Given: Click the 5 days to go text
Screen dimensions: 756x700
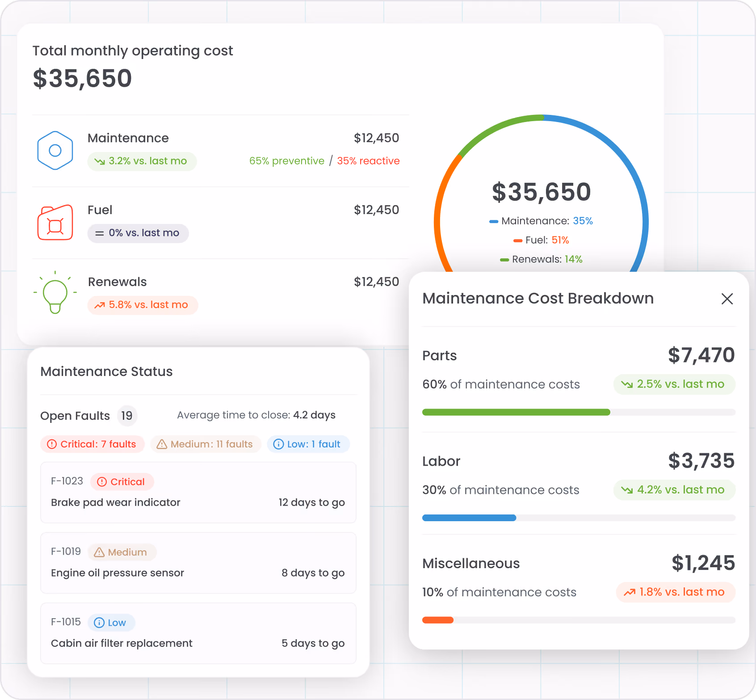Looking at the screenshot, I should 313,643.
